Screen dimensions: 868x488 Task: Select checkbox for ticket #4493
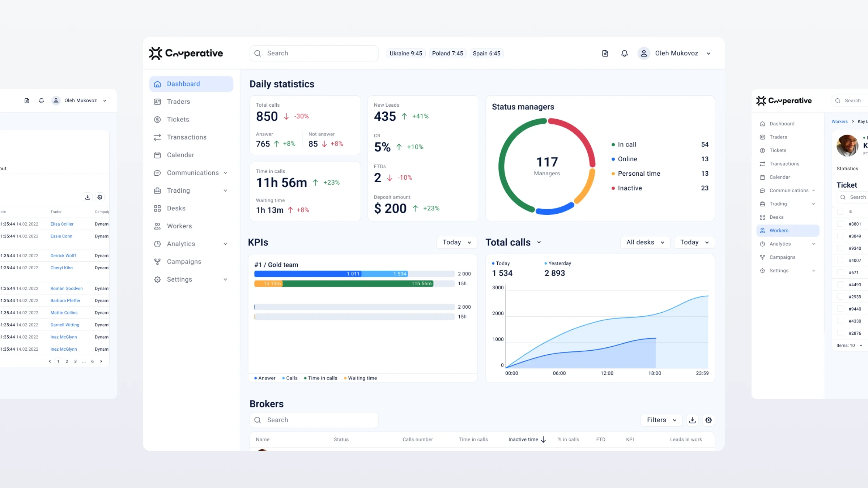[840, 285]
